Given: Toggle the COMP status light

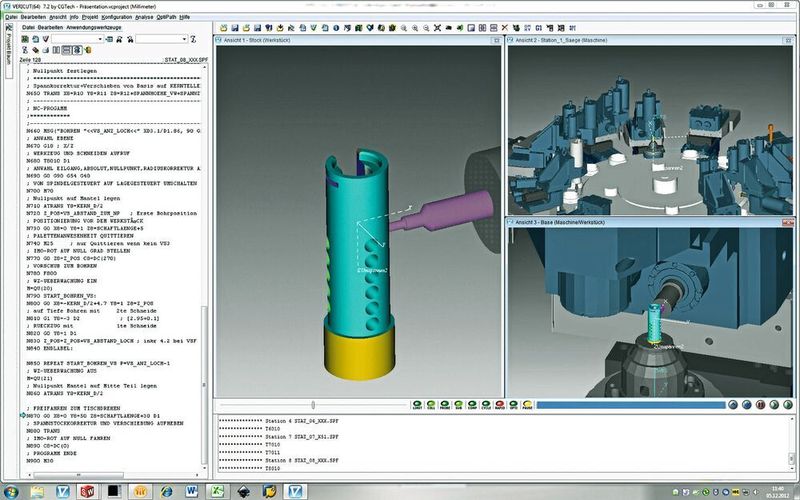Looking at the screenshot, I should pyautogui.click(x=472, y=405).
